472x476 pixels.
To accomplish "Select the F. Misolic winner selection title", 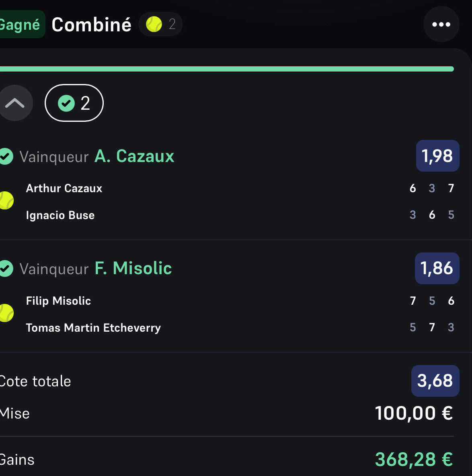I will 133,269.
